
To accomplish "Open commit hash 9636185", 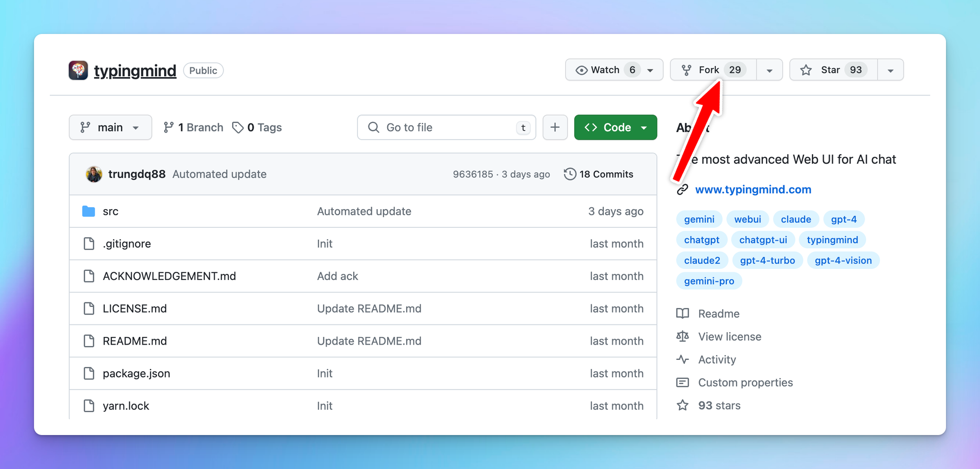I will click(473, 174).
